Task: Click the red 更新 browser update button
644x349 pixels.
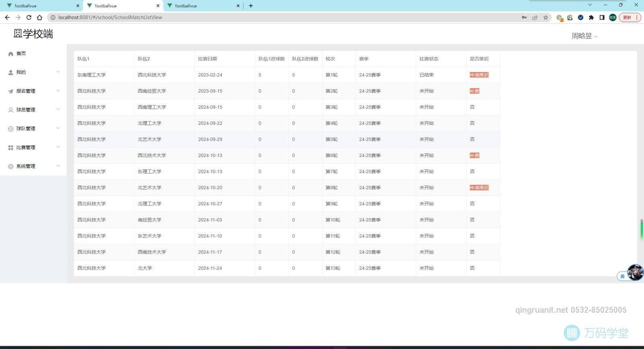Action: point(630,17)
